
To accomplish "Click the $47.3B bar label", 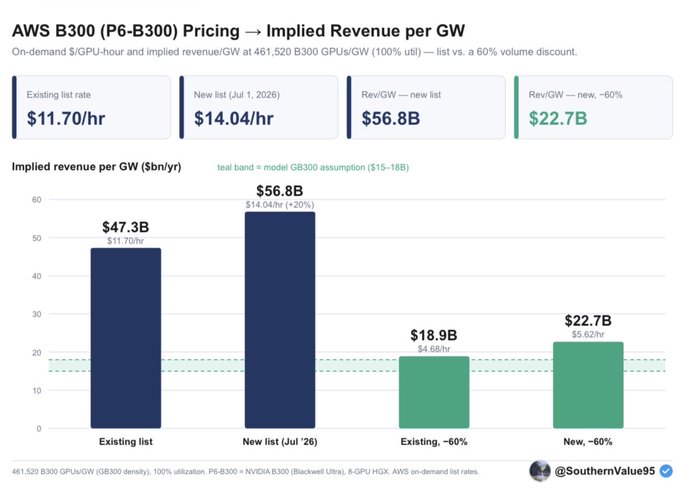I will (126, 227).
